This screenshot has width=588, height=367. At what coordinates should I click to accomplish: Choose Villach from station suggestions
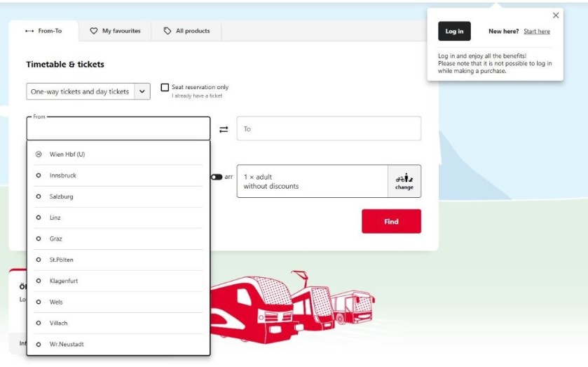(x=118, y=323)
